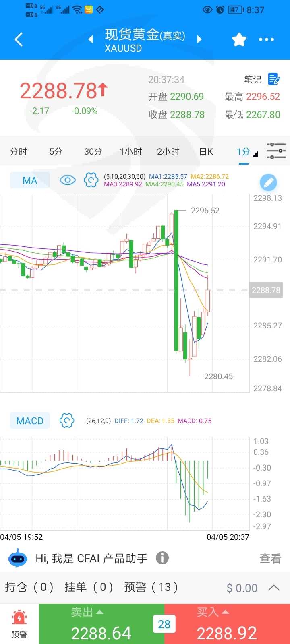The image size is (290, 644).
Task: Open chart indicator settings sliders icon
Action: click(x=276, y=151)
